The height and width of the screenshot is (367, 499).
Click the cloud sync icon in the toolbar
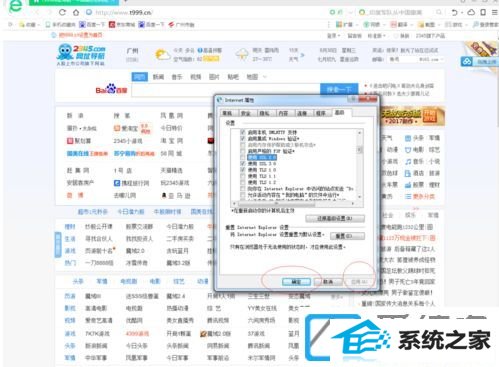[x=471, y=12]
